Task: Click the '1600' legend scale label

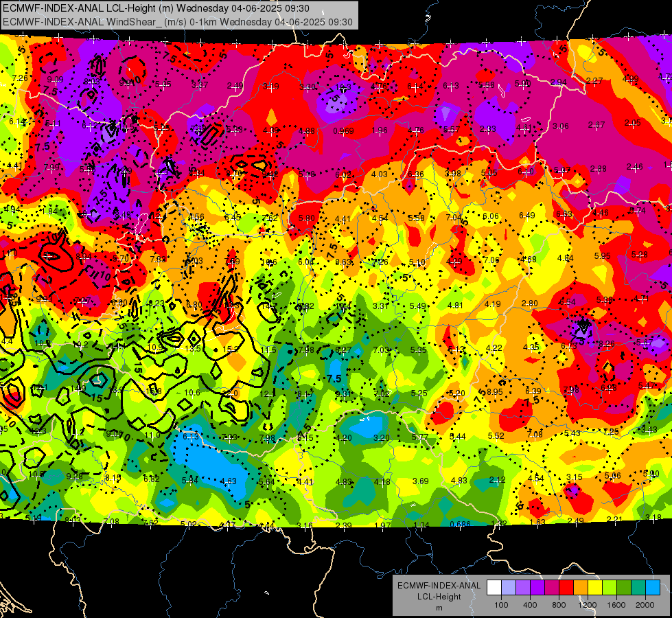Action: [616, 605]
